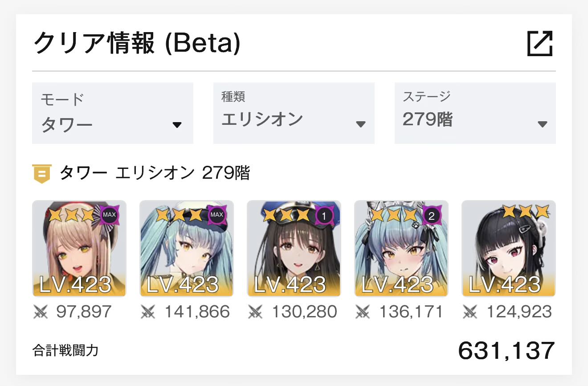
Task: Click the クリア情報 (Beta) heading
Action: [137, 44]
